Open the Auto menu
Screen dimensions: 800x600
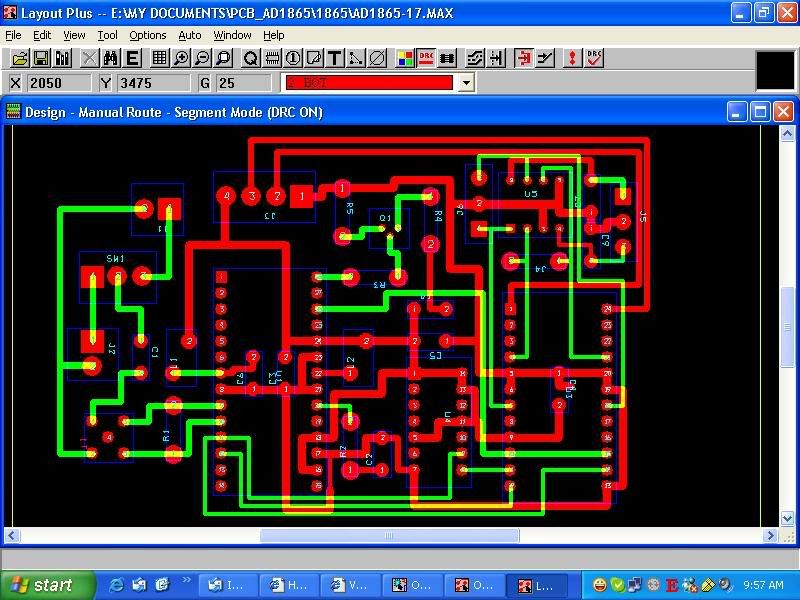190,35
